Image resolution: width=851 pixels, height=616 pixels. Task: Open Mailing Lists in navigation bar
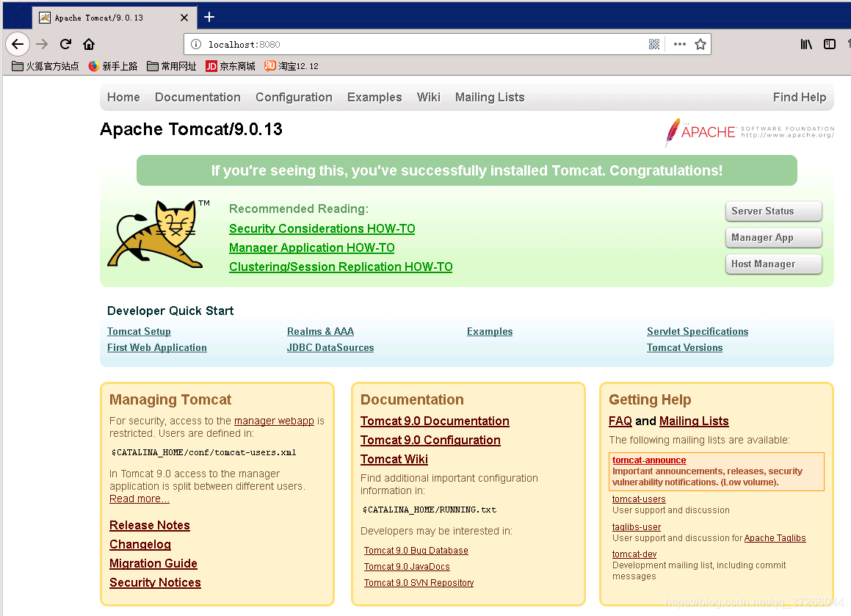point(490,97)
